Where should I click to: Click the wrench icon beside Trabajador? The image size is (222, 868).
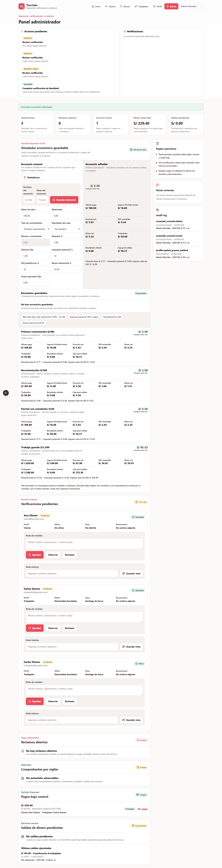tap(136, 6)
